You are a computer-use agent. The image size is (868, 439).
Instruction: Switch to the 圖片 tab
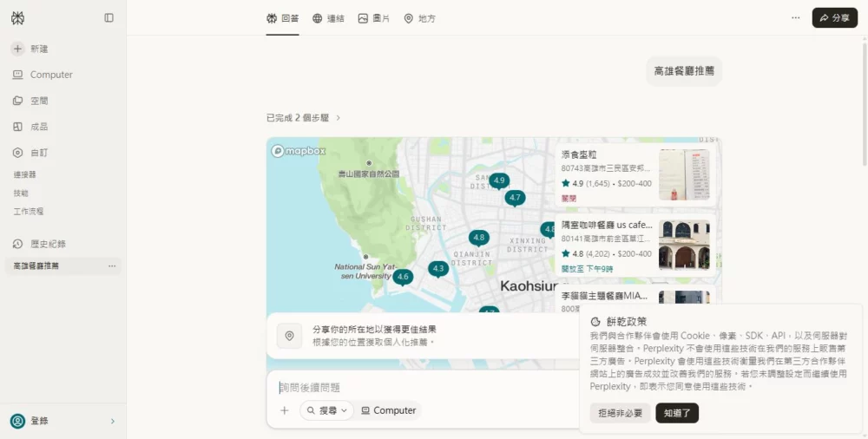373,18
